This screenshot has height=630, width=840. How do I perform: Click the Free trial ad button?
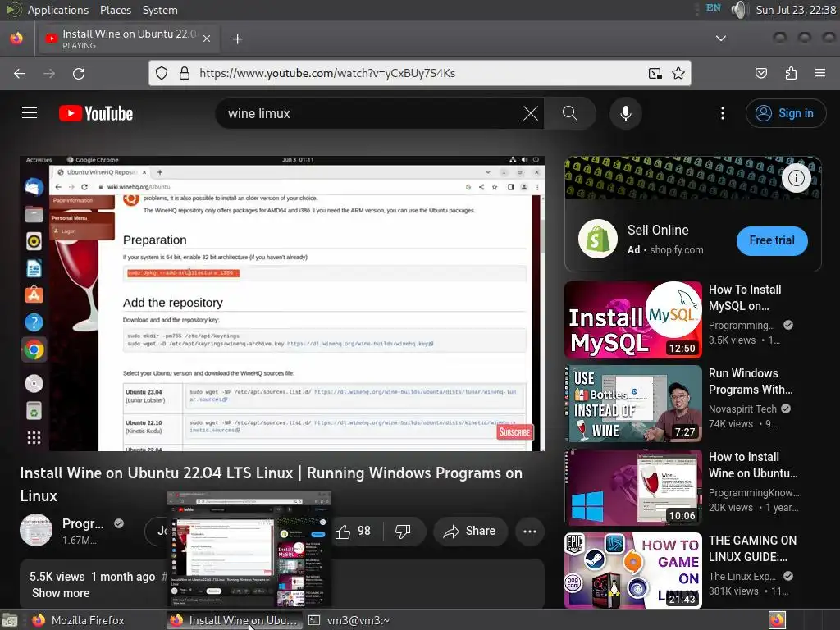772,240
